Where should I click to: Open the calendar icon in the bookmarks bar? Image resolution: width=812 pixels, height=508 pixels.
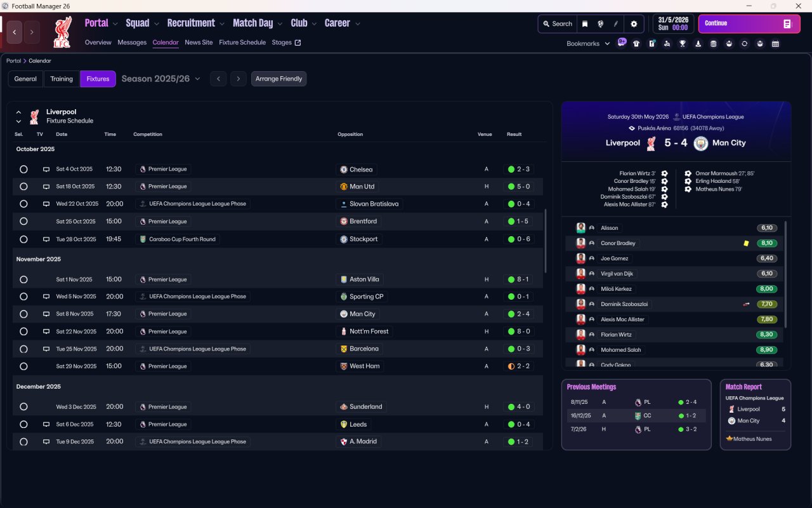pos(775,44)
